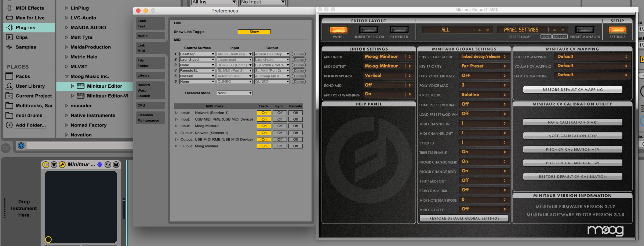Click the browser search field
644x246 pixels.
pyautogui.click(x=80, y=146)
